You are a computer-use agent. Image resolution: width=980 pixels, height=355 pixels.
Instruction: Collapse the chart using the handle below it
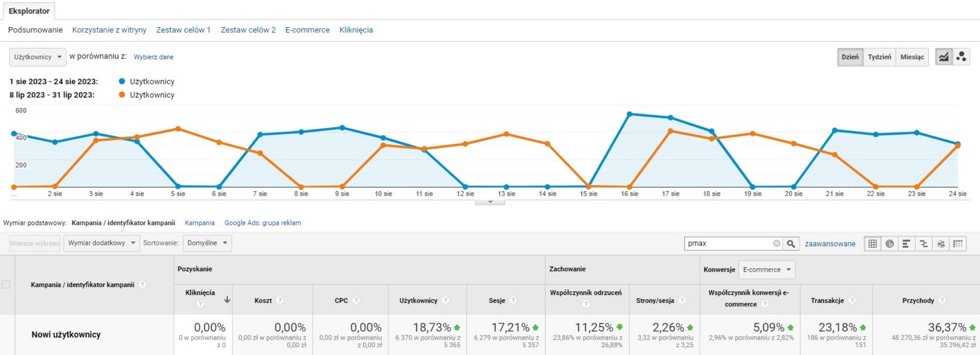click(490, 202)
